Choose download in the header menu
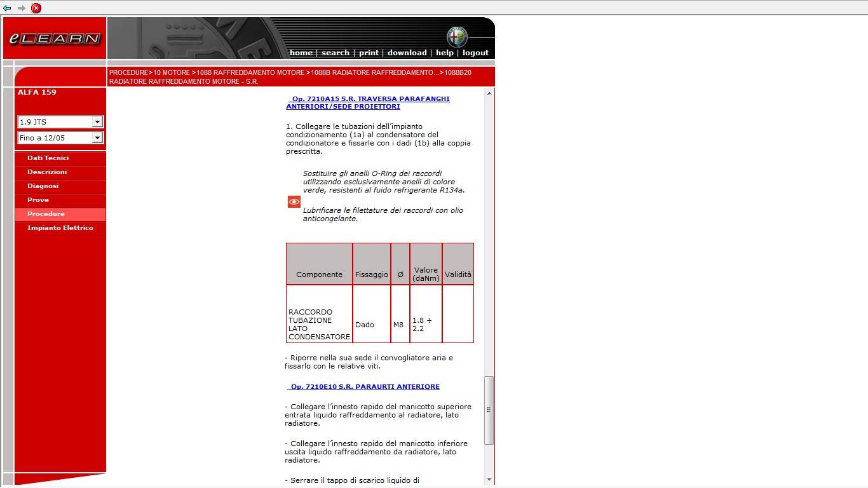This screenshot has height=488, width=868. click(407, 53)
